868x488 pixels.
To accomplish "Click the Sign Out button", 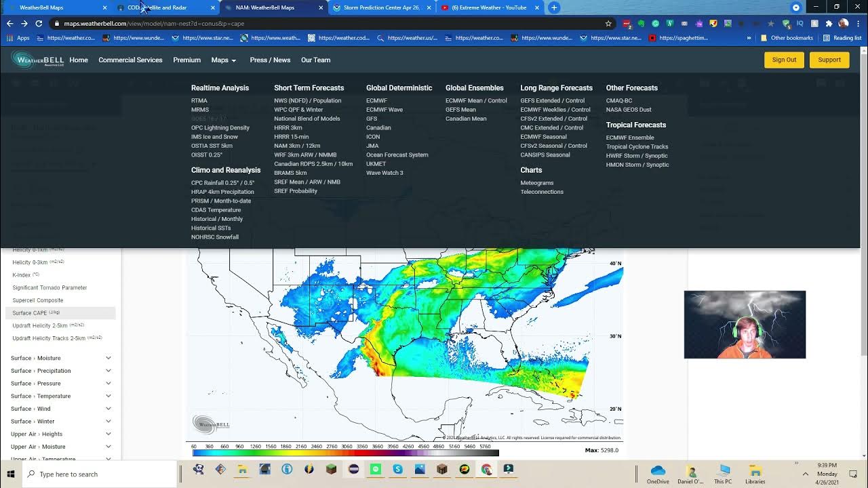I will (784, 60).
